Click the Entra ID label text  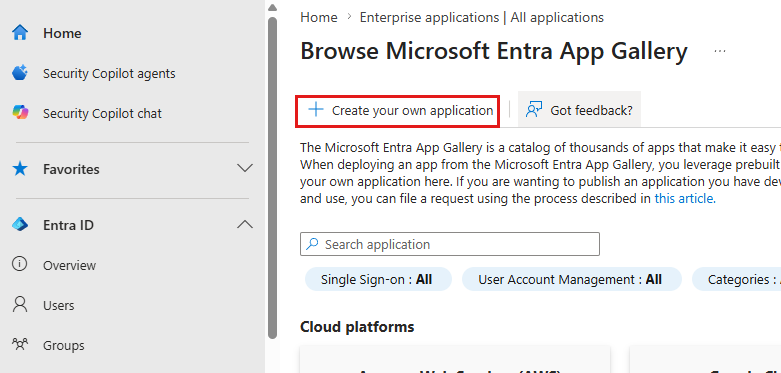pyautogui.click(x=68, y=225)
